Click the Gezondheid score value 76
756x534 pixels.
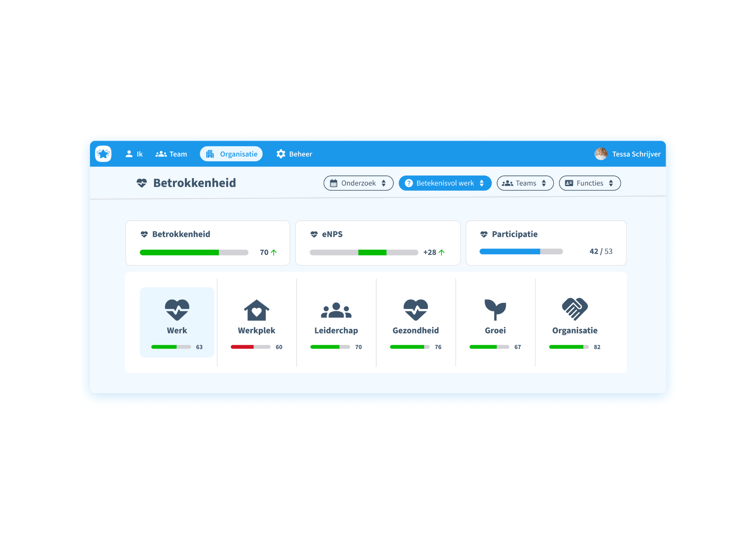tap(438, 347)
